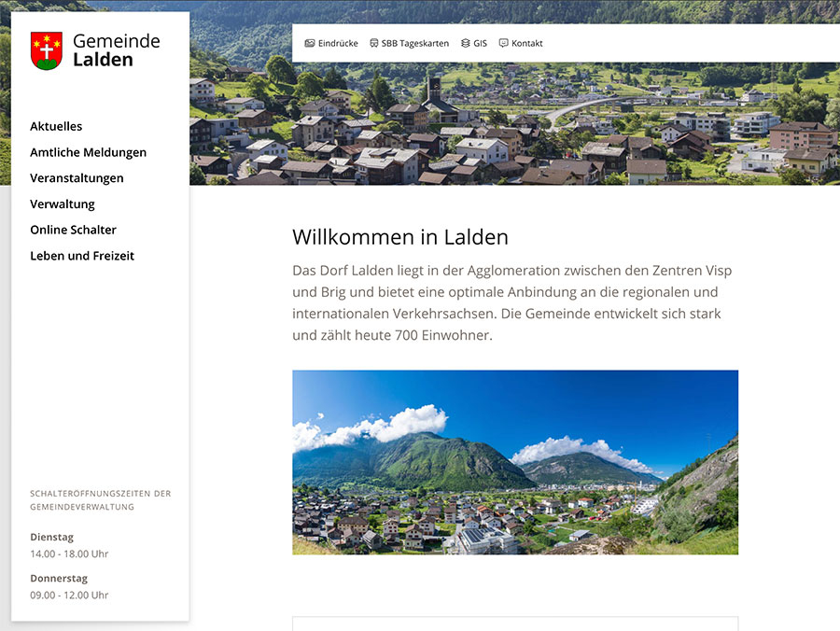Select Aktuelles in the sidebar menu
Viewport: 840px width, 631px height.
point(56,126)
